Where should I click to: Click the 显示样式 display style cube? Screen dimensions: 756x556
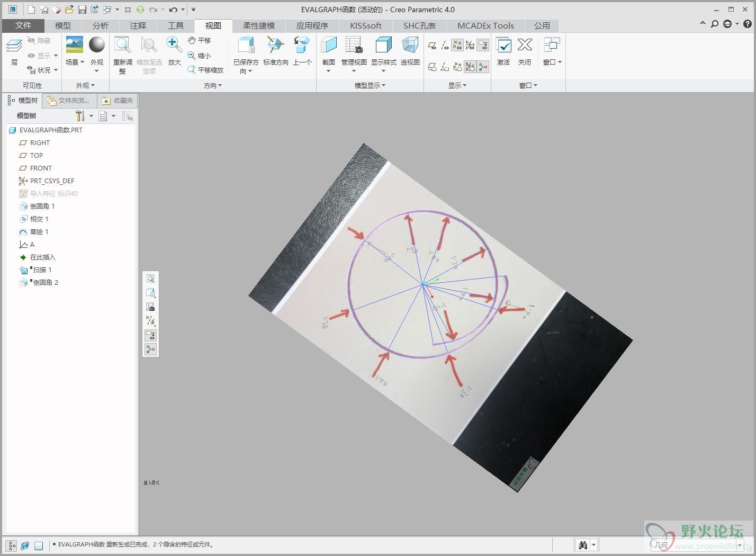383,44
